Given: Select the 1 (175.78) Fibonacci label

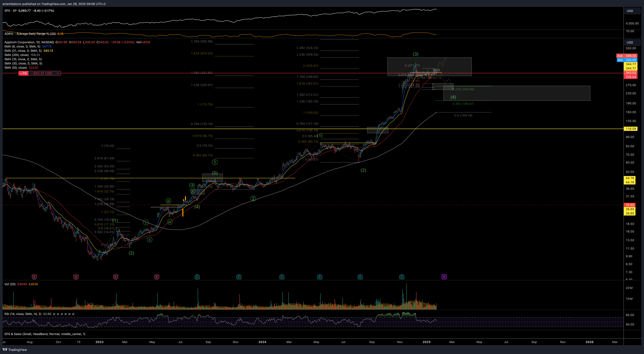Looking at the screenshot, I should pos(205,104).
